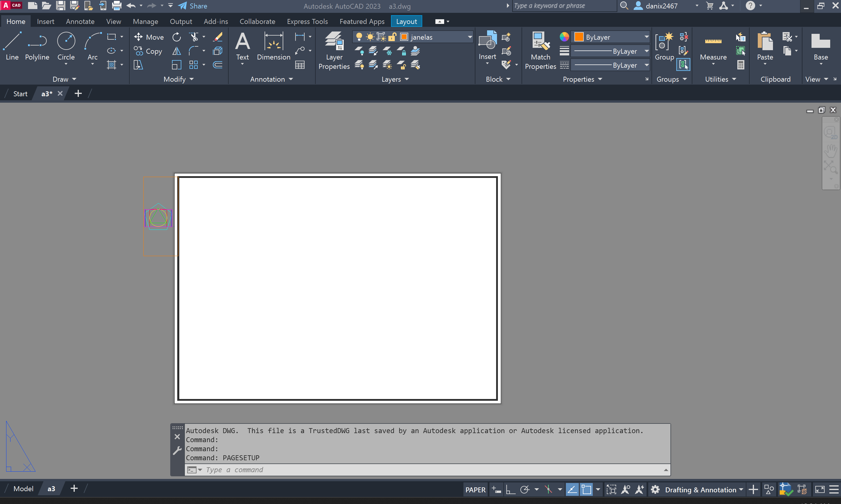Switch to the Annotate ribbon tab
Image resolution: width=841 pixels, height=504 pixels.
click(80, 21)
